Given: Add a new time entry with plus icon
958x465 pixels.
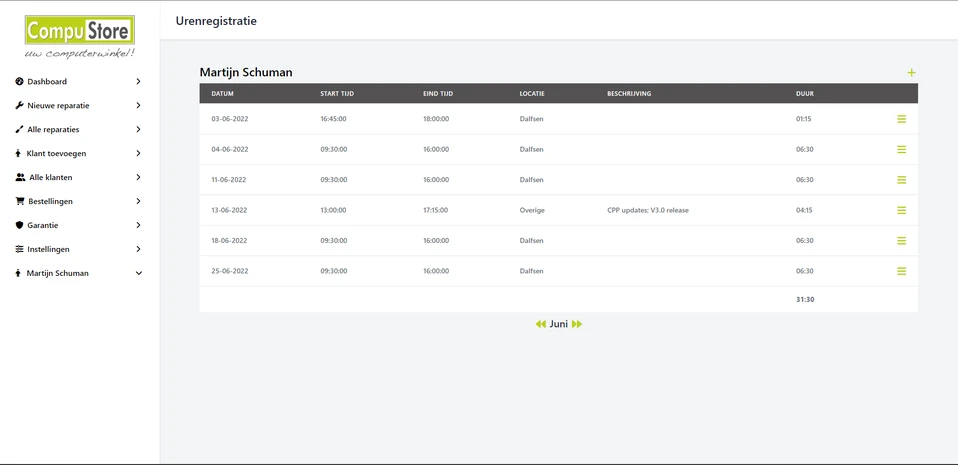Looking at the screenshot, I should (911, 73).
